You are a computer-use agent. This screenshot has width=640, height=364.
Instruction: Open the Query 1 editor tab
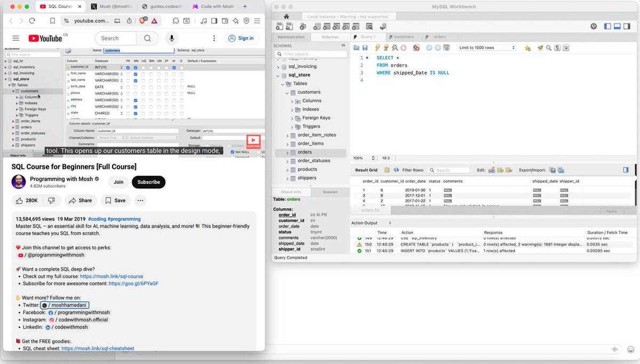tap(367, 37)
